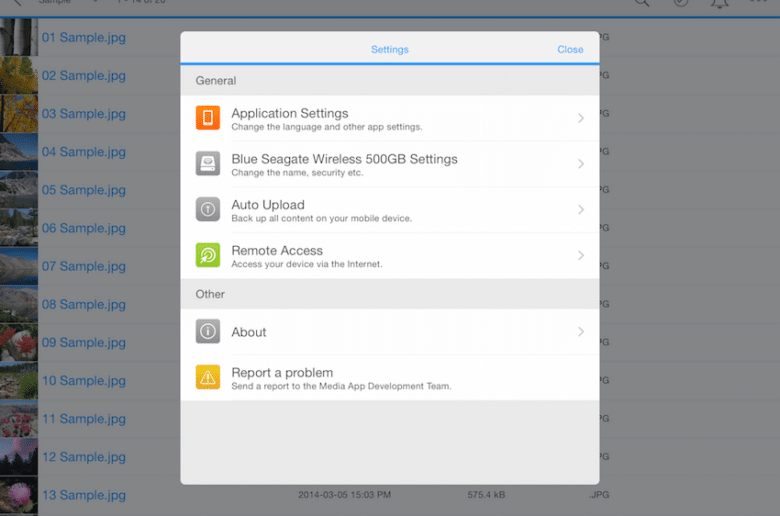Tap the yellow Report a problem warning icon
The width and height of the screenshot is (780, 516).
pos(208,377)
